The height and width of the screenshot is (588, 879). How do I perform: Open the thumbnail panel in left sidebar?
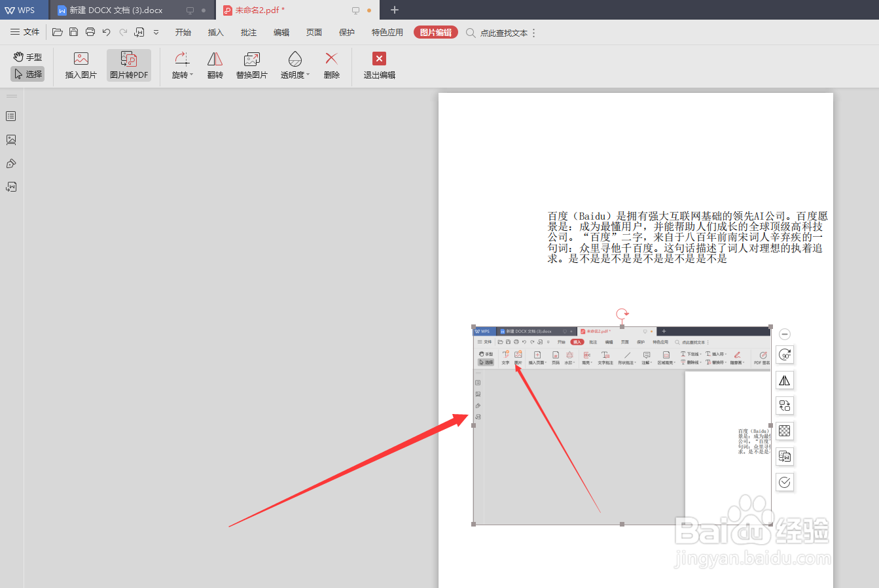[11, 140]
